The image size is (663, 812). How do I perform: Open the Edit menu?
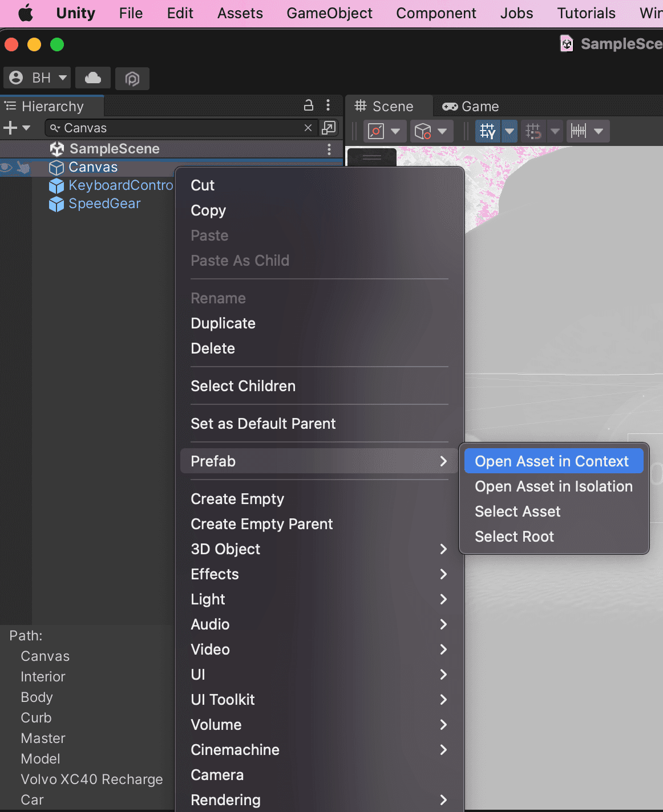click(x=180, y=13)
